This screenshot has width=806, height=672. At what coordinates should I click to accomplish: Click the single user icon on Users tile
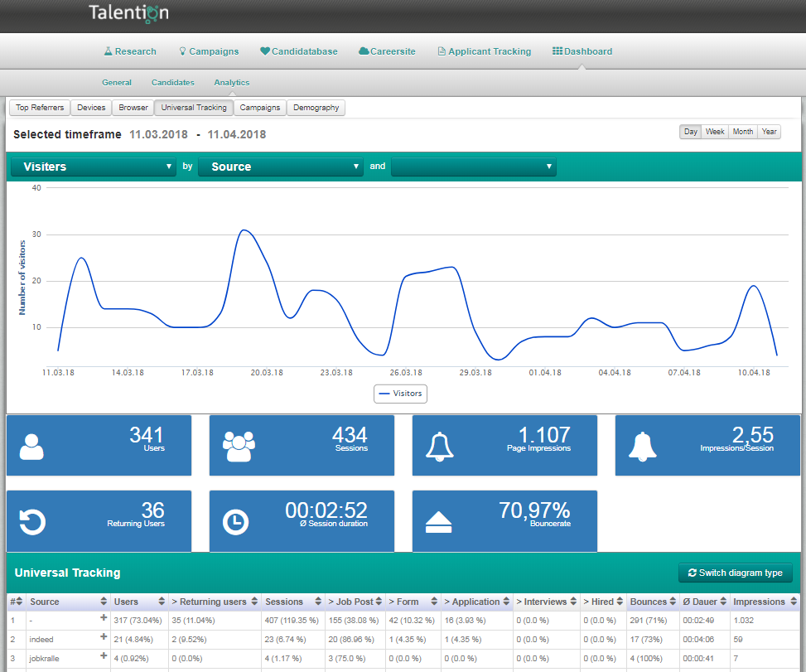click(31, 447)
